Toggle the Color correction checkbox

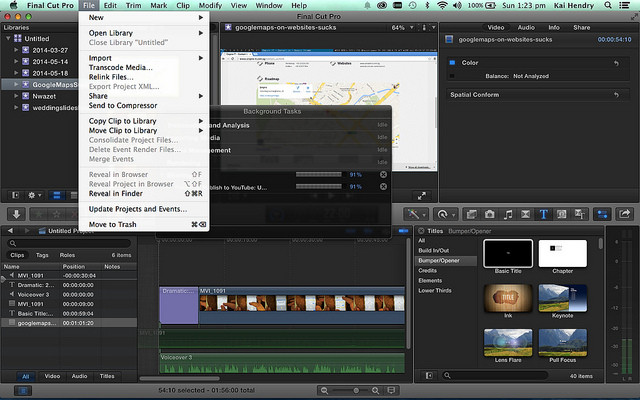click(x=452, y=63)
